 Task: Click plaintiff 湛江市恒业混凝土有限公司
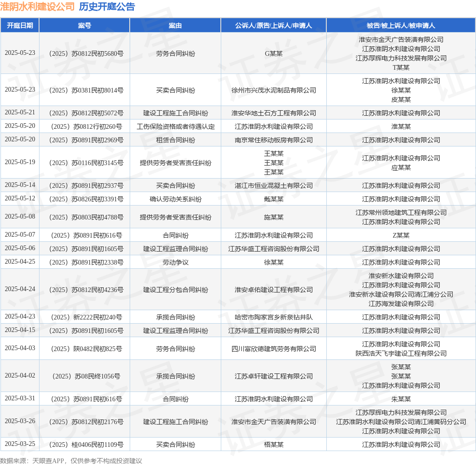click(x=273, y=186)
